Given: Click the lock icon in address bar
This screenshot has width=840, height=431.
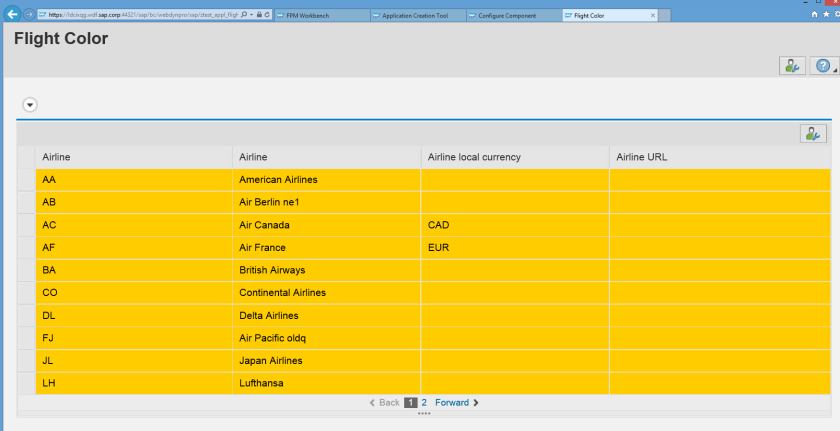Looking at the screenshot, I should click(x=260, y=15).
